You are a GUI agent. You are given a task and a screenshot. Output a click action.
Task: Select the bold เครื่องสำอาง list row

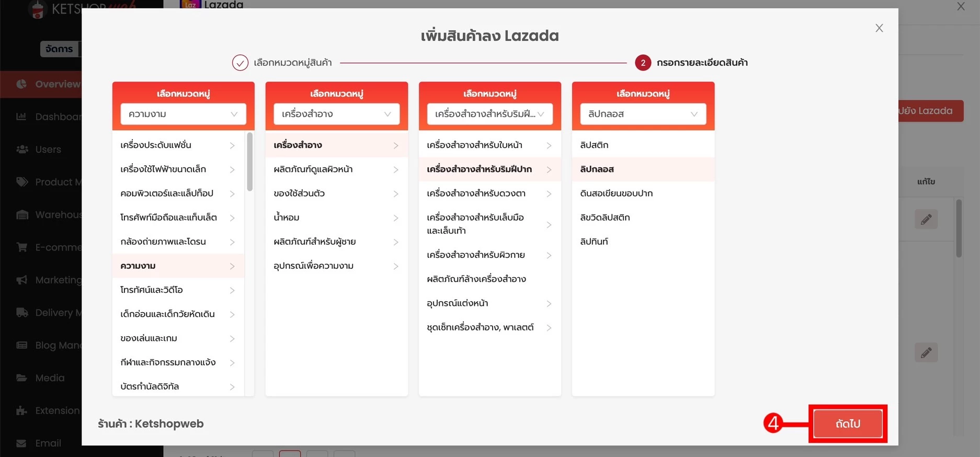pos(336,145)
